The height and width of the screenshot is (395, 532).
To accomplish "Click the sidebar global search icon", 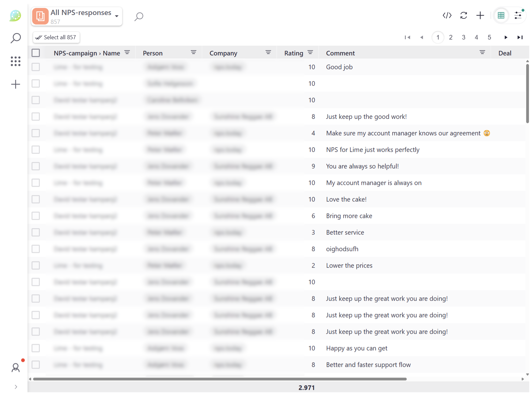I will [x=16, y=38].
